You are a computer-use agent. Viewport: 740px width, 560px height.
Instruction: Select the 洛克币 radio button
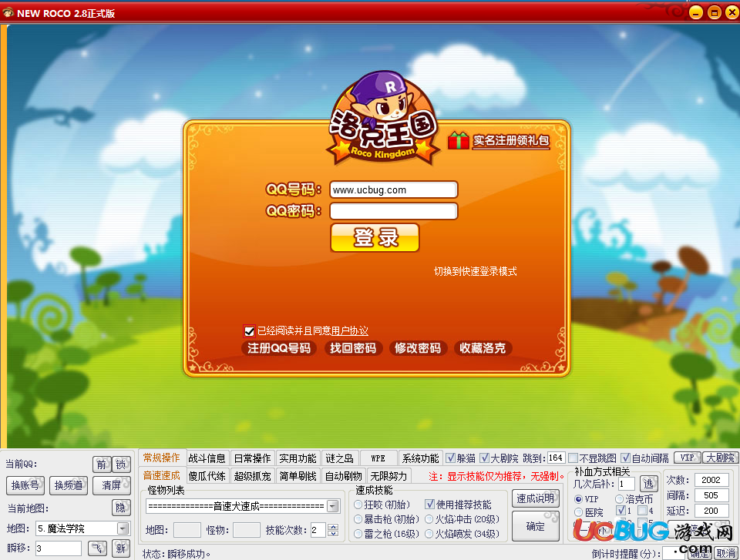619,498
